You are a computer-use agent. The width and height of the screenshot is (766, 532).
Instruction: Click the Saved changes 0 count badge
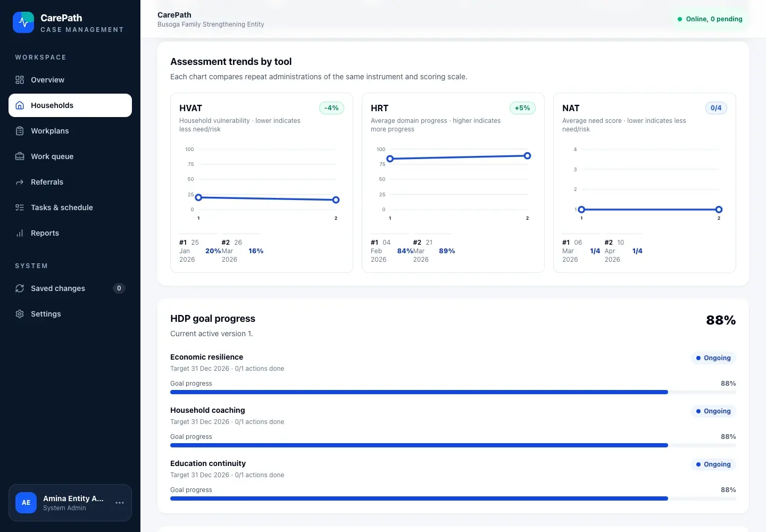coord(119,288)
